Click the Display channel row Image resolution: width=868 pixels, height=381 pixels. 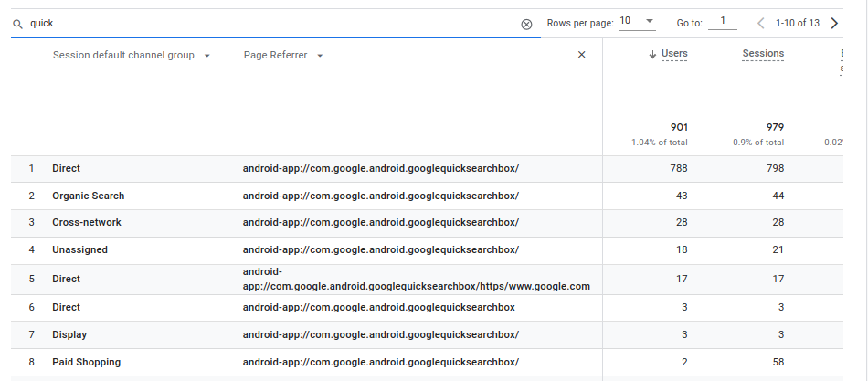coord(69,335)
